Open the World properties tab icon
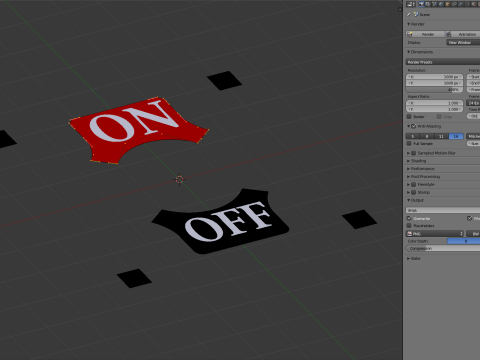The width and height of the screenshot is (480, 360). tap(441, 4)
